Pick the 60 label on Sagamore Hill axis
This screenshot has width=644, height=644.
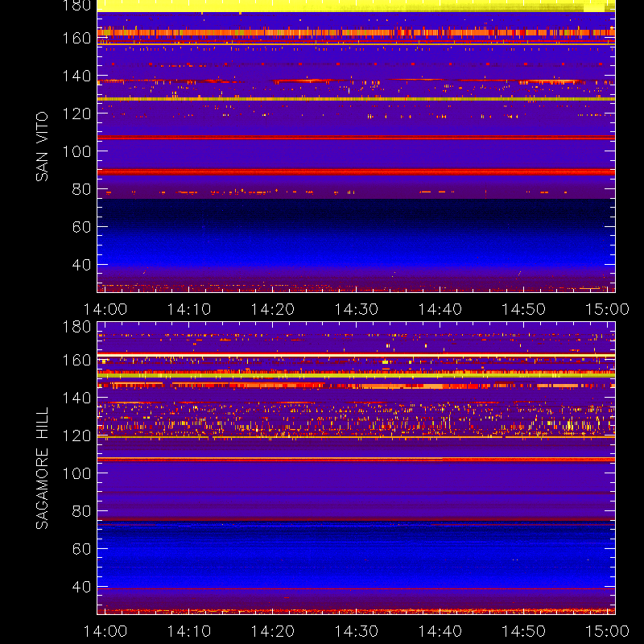(x=81, y=549)
